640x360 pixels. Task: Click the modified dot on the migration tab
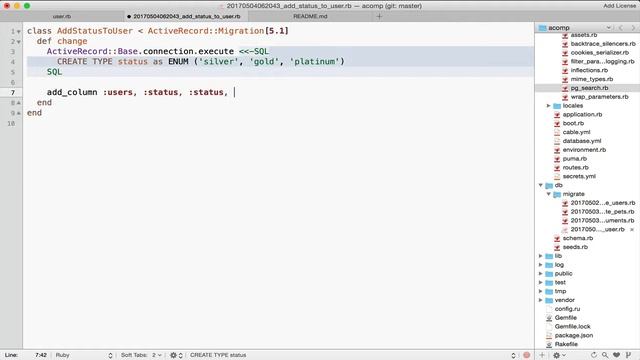click(129, 17)
